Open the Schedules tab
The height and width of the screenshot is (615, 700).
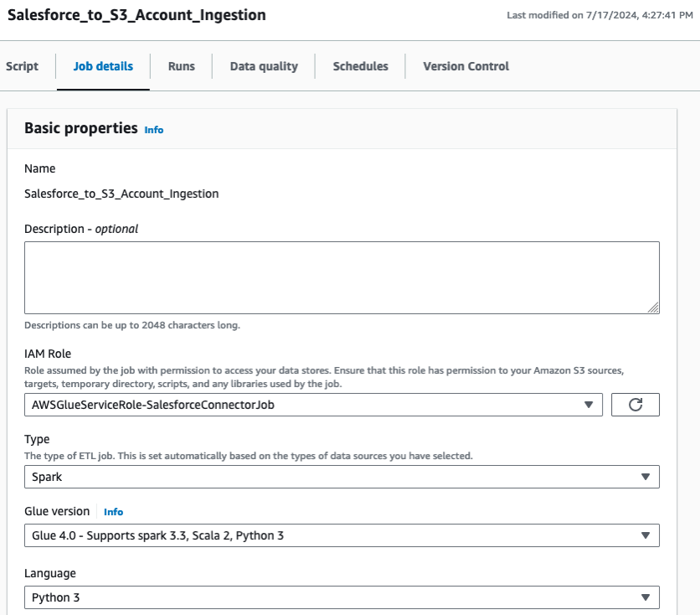(x=360, y=66)
